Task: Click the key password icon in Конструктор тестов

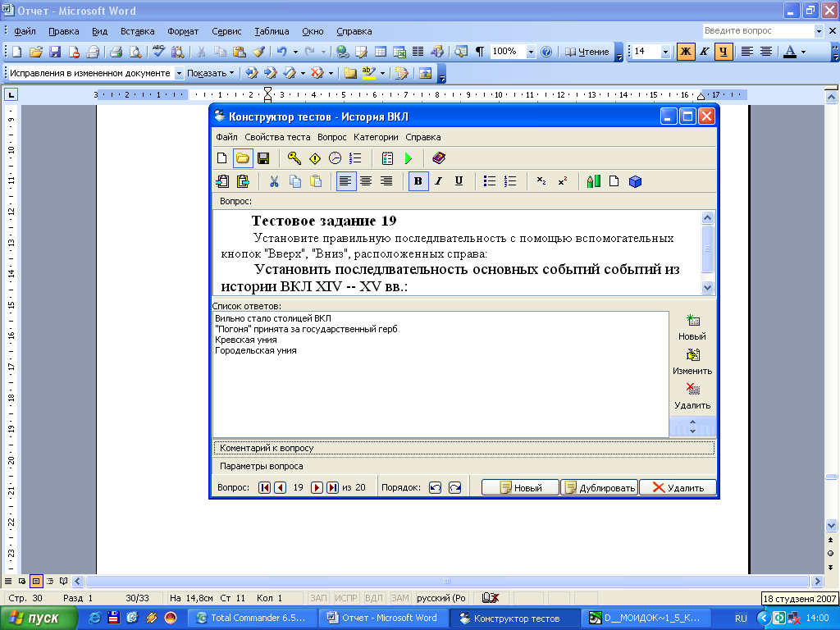Action: tap(294, 158)
